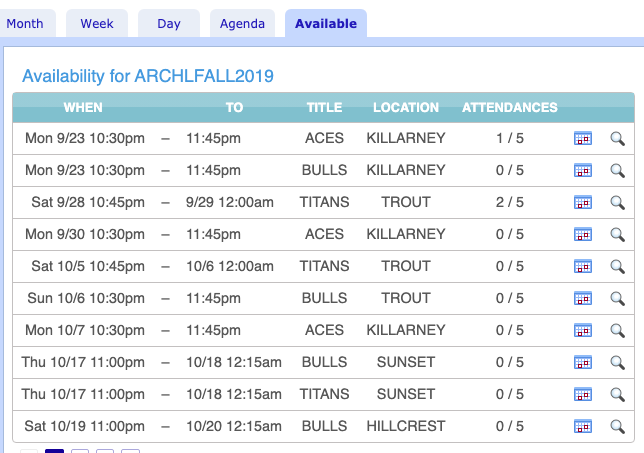The width and height of the screenshot is (644, 453).
Task: Switch to the Month tab
Action: pyautogui.click(x=25, y=24)
